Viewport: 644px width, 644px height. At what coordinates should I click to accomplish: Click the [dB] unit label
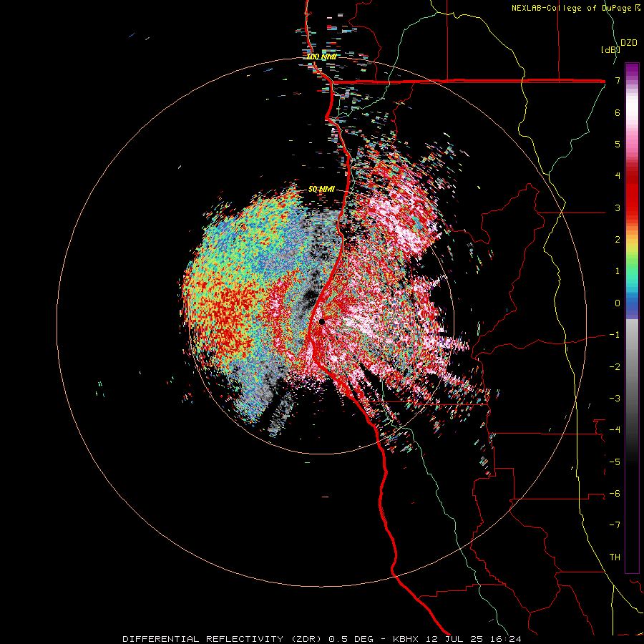(x=610, y=50)
